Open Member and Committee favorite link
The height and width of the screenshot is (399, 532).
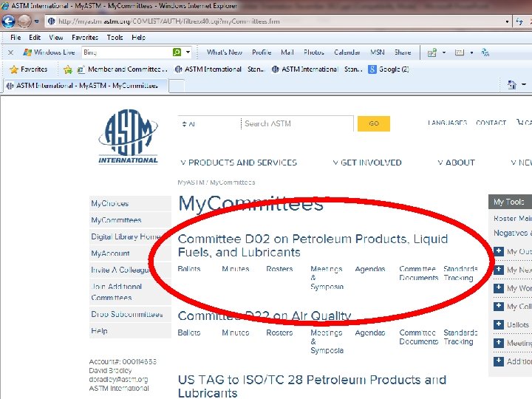122,69
